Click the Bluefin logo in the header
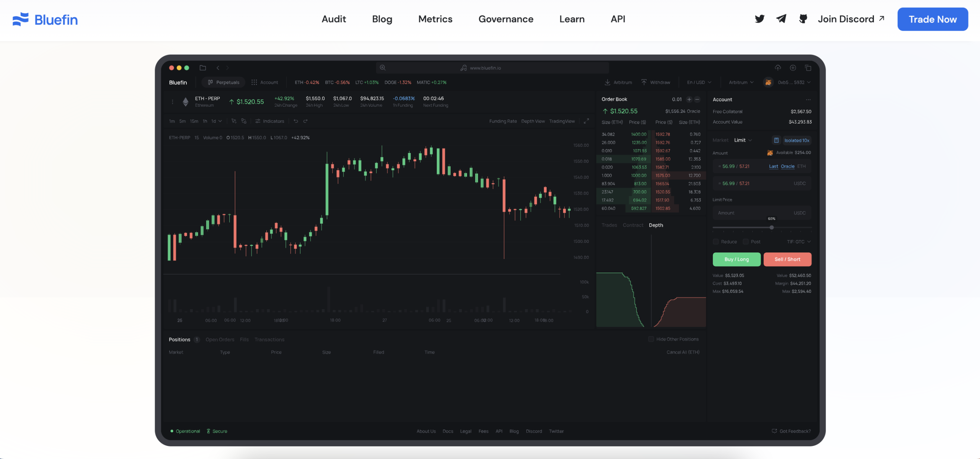Image resolution: width=980 pixels, height=459 pixels. [x=45, y=20]
